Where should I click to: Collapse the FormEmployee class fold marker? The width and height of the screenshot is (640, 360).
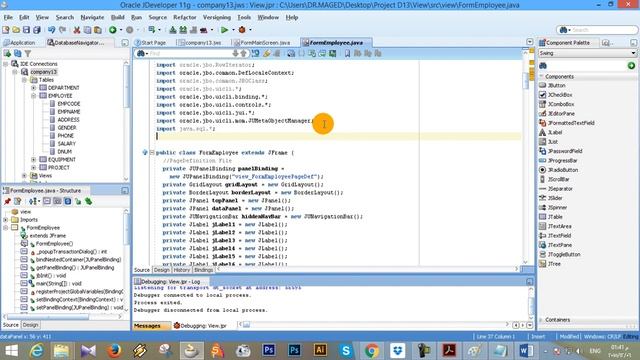coord(152,153)
